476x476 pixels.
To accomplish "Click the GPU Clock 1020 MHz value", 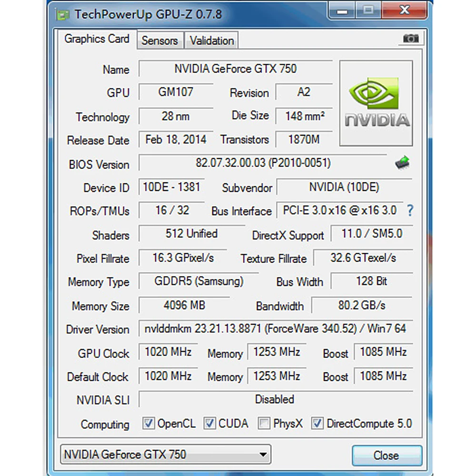I will pyautogui.click(x=168, y=352).
